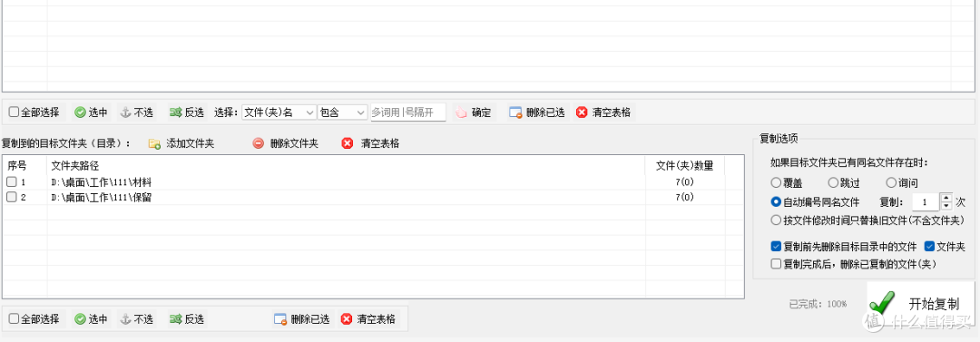The width and height of the screenshot is (980, 342).
Task: Click the 确定 confirm button
Action: point(473,112)
